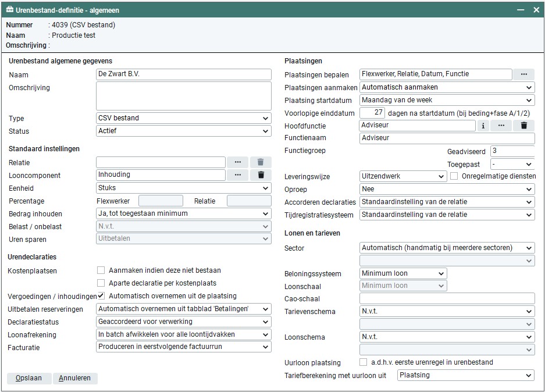The image size is (545, 392).
Task: Toggle 'a.d.h.v. eerste urenregel in urenbestand' checkbox
Action: click(363, 362)
